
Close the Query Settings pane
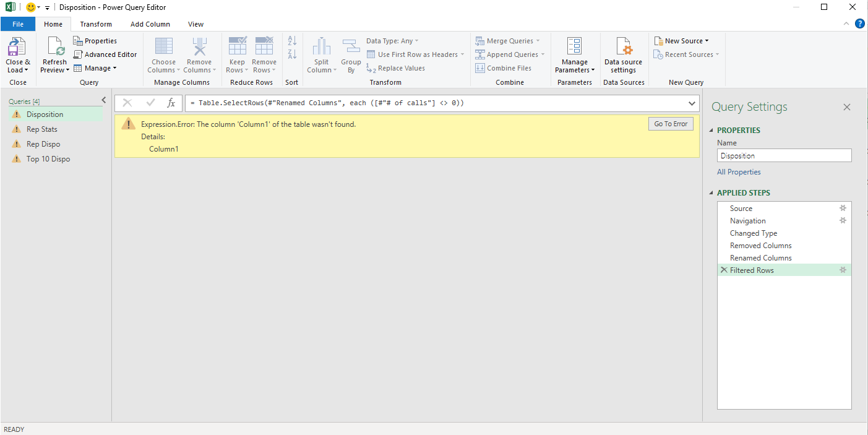click(847, 107)
